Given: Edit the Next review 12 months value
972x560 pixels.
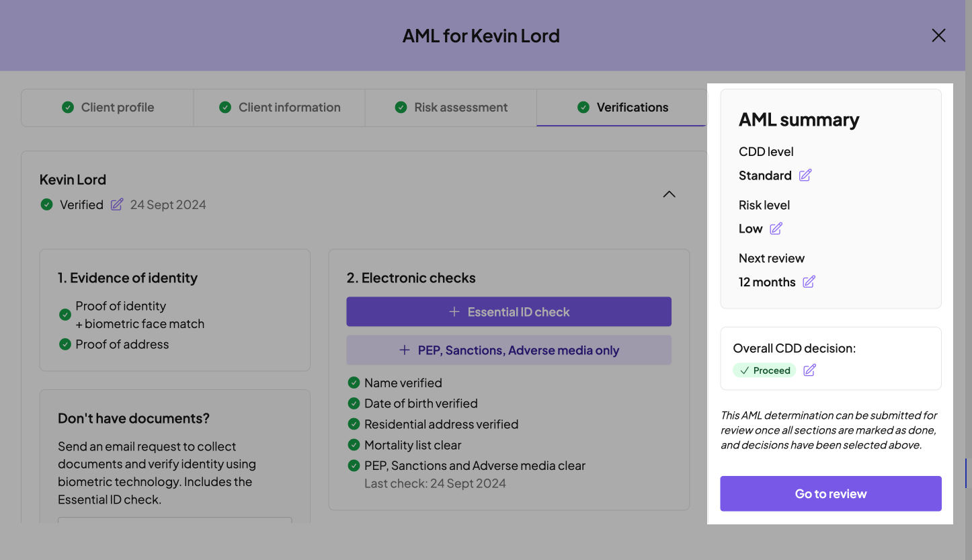Looking at the screenshot, I should click(x=809, y=282).
